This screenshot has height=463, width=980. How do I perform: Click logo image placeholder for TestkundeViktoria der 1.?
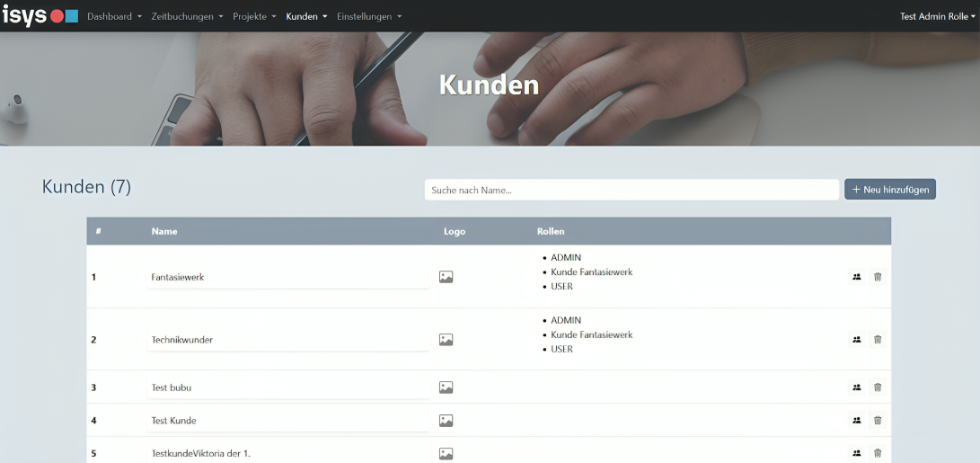[446, 453]
